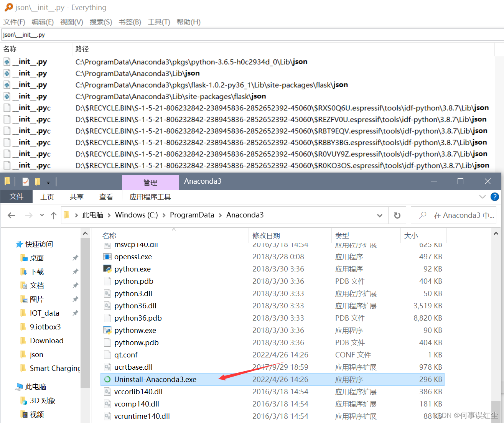Sort Explorer files by the 修改日期 column
The width and height of the screenshot is (504, 423).
click(x=290, y=235)
